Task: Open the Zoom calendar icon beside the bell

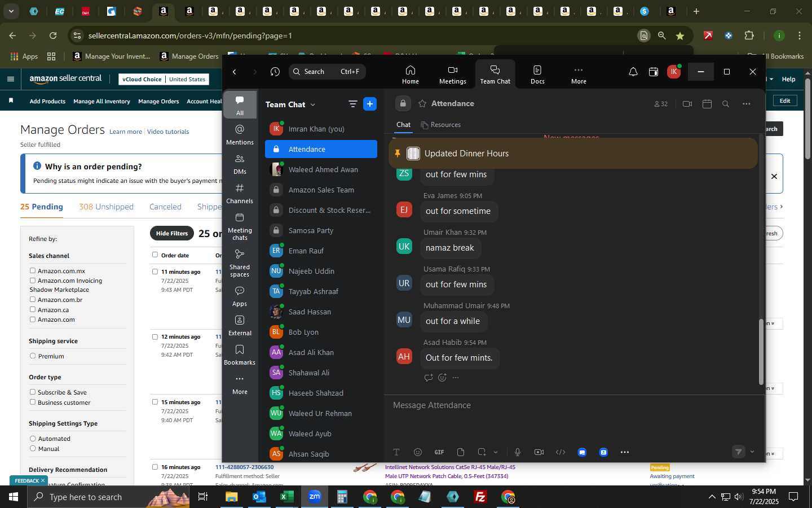Action: 654,72
